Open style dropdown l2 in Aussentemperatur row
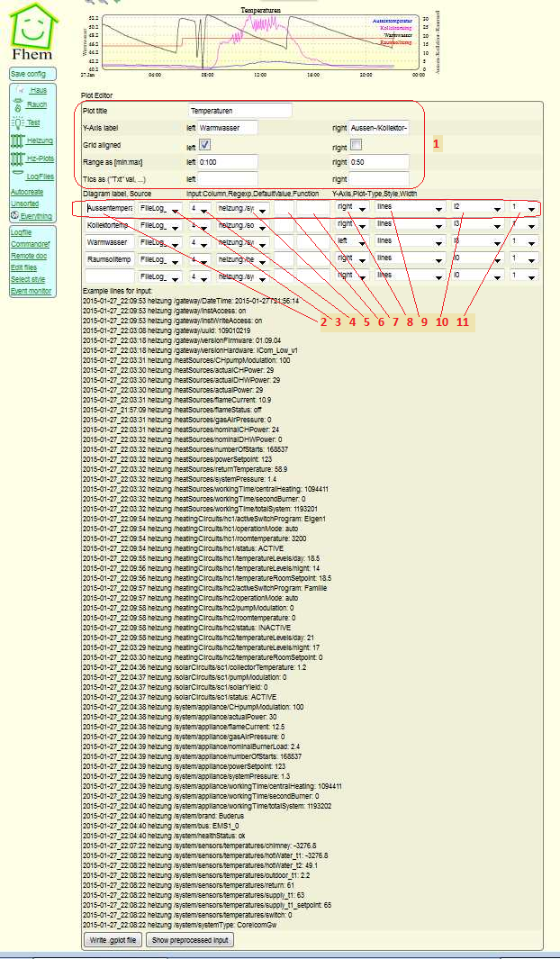 tap(477, 208)
